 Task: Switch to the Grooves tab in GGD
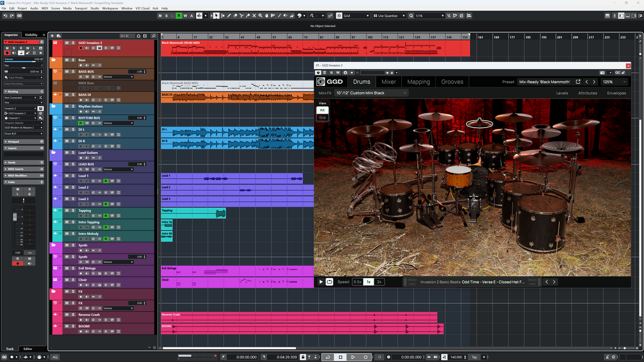452,82
